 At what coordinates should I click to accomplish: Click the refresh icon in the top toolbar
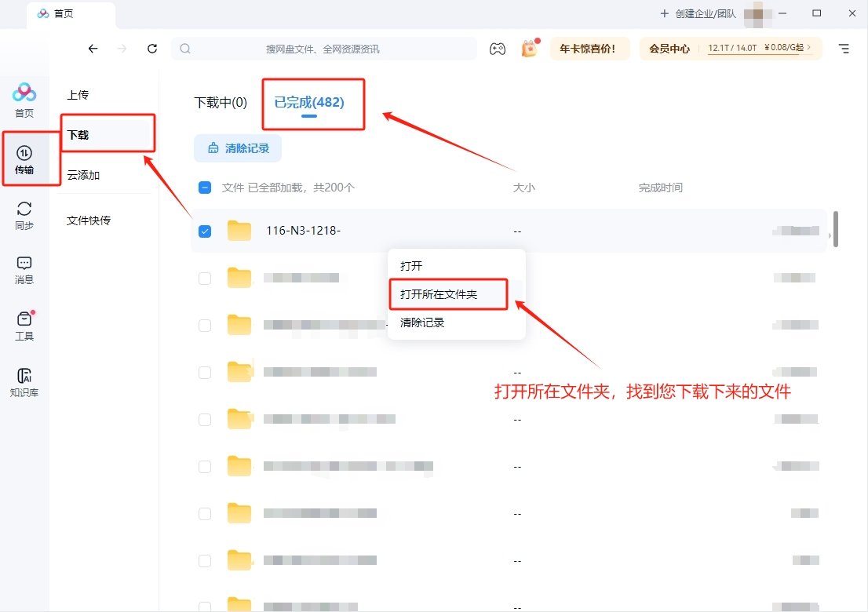point(152,48)
